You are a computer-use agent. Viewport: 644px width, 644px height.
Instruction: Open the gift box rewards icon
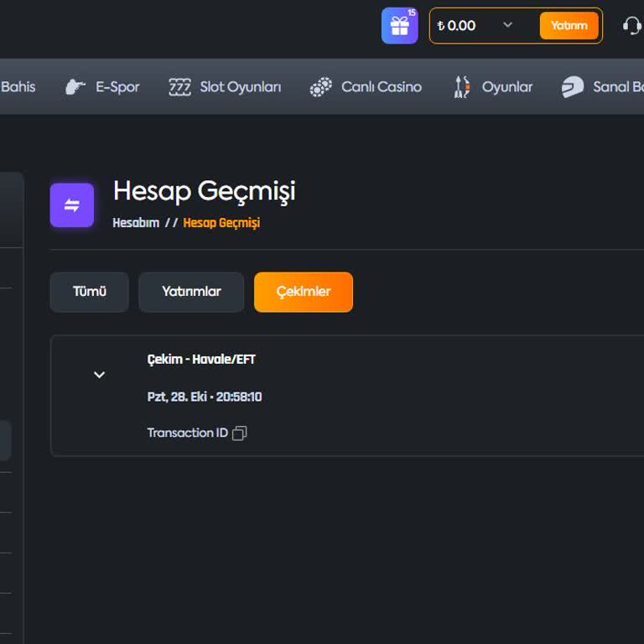point(399,26)
